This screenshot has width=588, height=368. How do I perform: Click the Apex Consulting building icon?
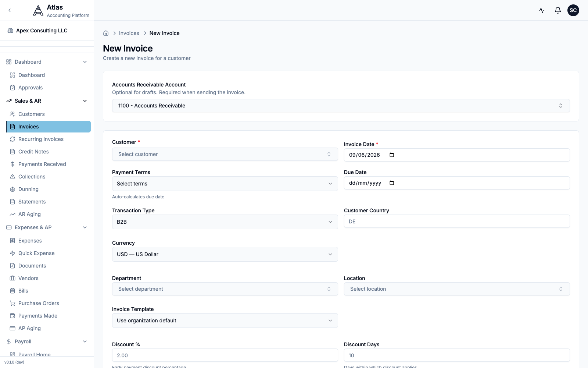point(10,31)
